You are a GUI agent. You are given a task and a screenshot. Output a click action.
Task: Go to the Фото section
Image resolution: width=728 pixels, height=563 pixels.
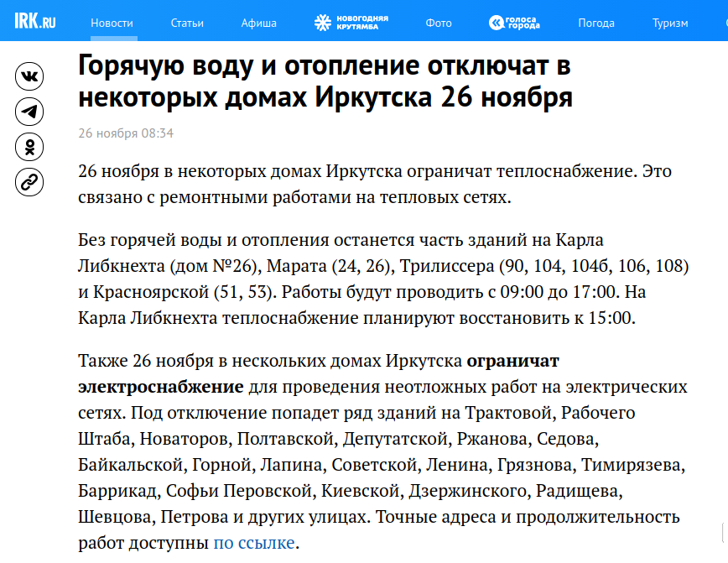pyautogui.click(x=439, y=23)
